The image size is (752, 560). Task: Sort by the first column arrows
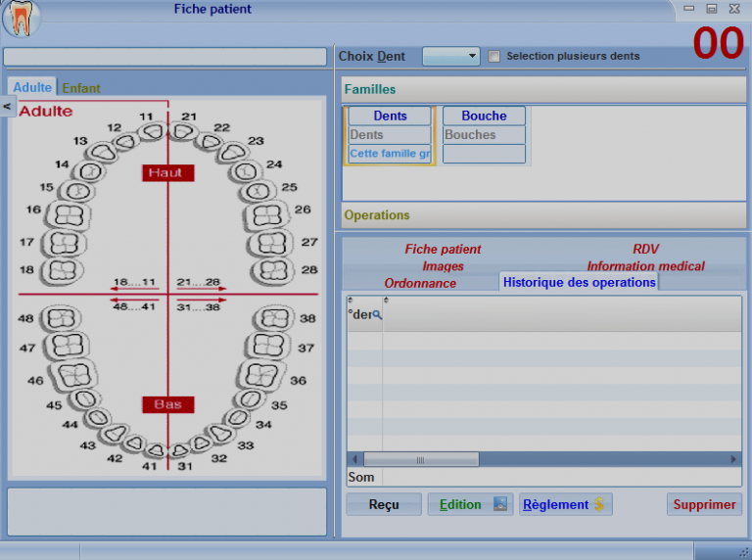coord(351,300)
